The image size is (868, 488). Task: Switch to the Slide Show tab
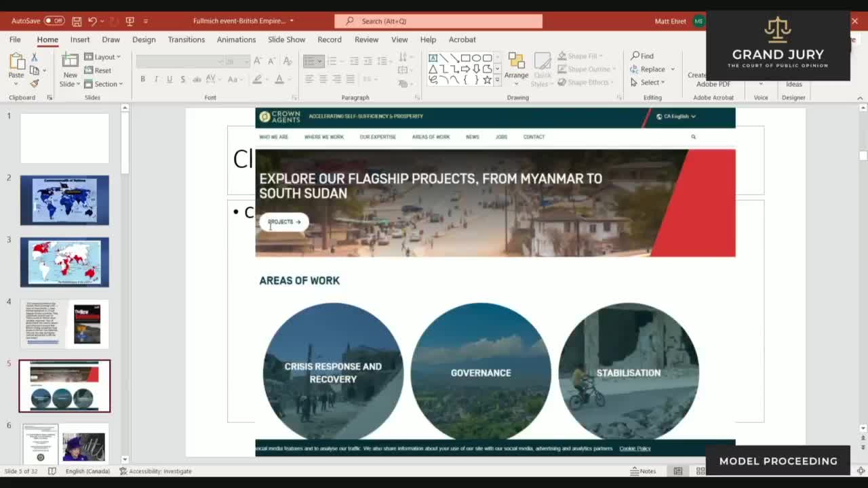286,39
